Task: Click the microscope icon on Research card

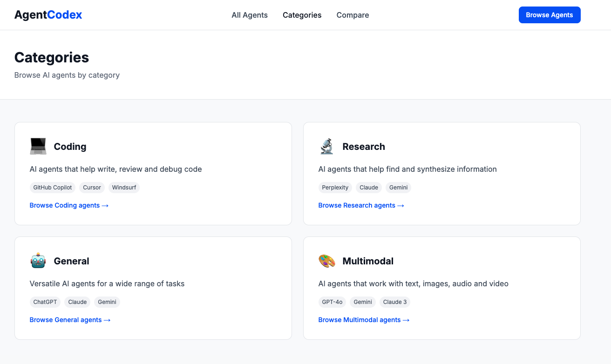Action: (326, 146)
